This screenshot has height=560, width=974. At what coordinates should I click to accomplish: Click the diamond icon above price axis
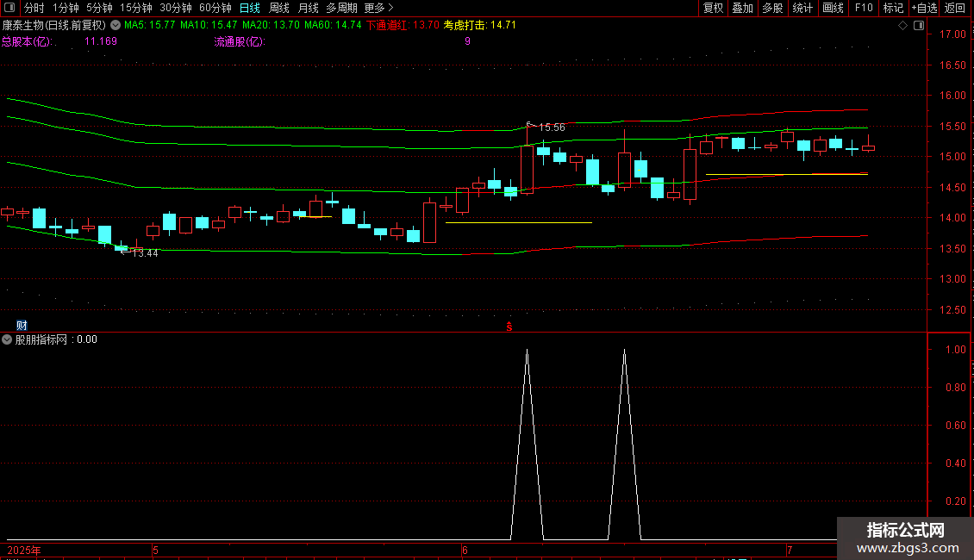[x=903, y=26]
